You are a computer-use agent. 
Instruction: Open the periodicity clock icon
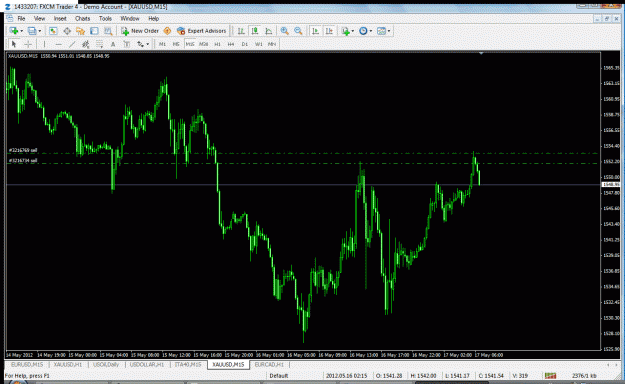click(363, 31)
